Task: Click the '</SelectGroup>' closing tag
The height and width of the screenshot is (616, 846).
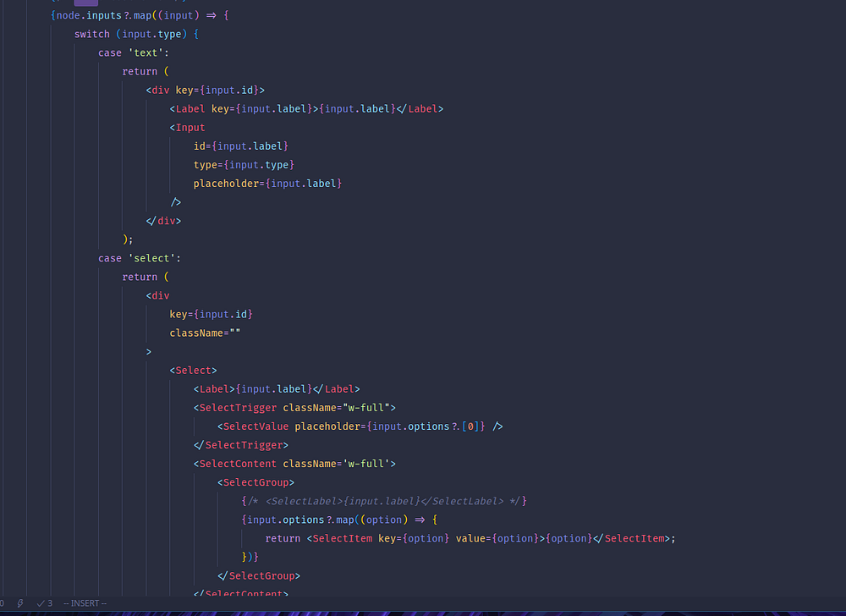Action: coord(258,576)
